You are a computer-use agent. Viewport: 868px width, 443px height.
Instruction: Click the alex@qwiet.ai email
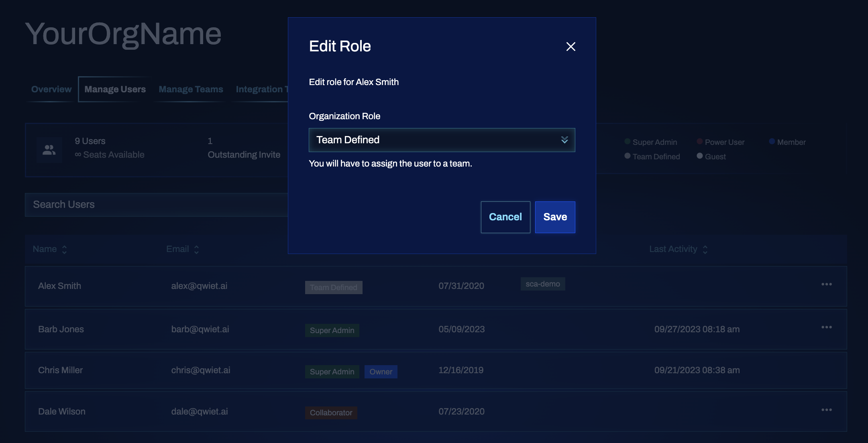pos(199,286)
